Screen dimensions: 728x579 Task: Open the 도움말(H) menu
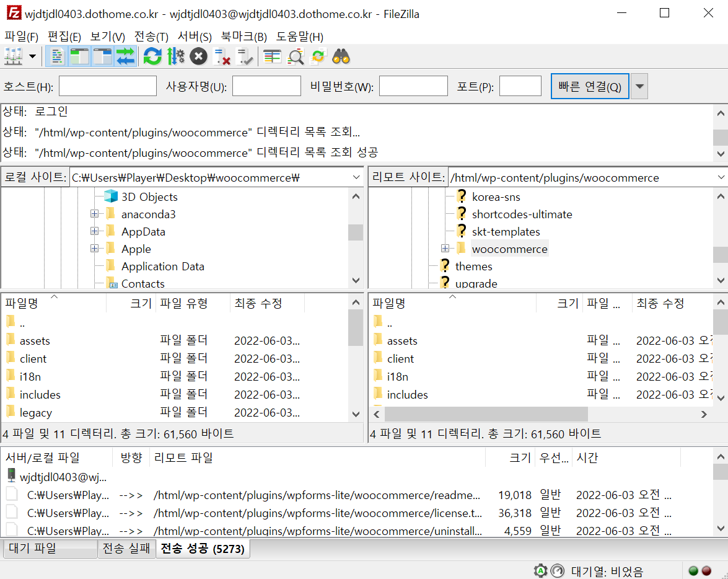pos(299,36)
